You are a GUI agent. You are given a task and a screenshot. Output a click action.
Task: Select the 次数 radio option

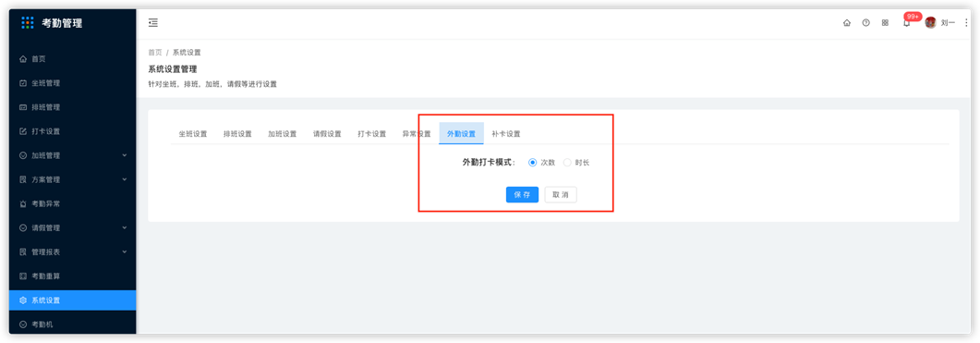click(x=533, y=162)
